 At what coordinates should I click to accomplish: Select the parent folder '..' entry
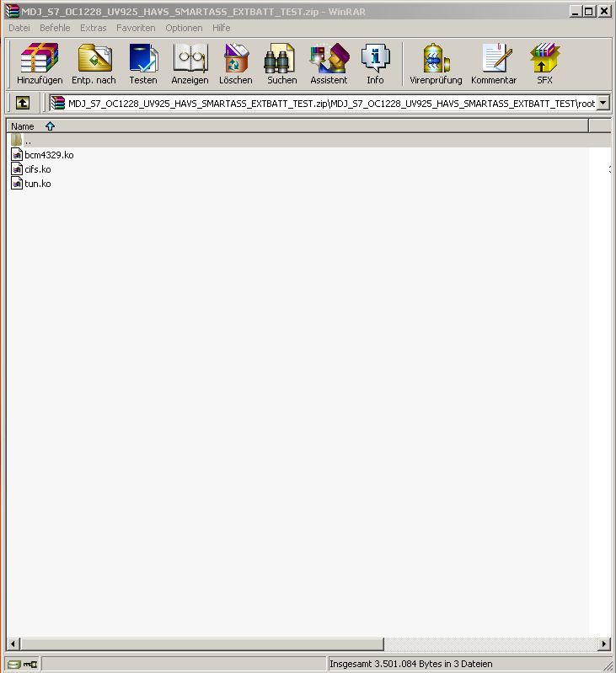click(x=308, y=141)
